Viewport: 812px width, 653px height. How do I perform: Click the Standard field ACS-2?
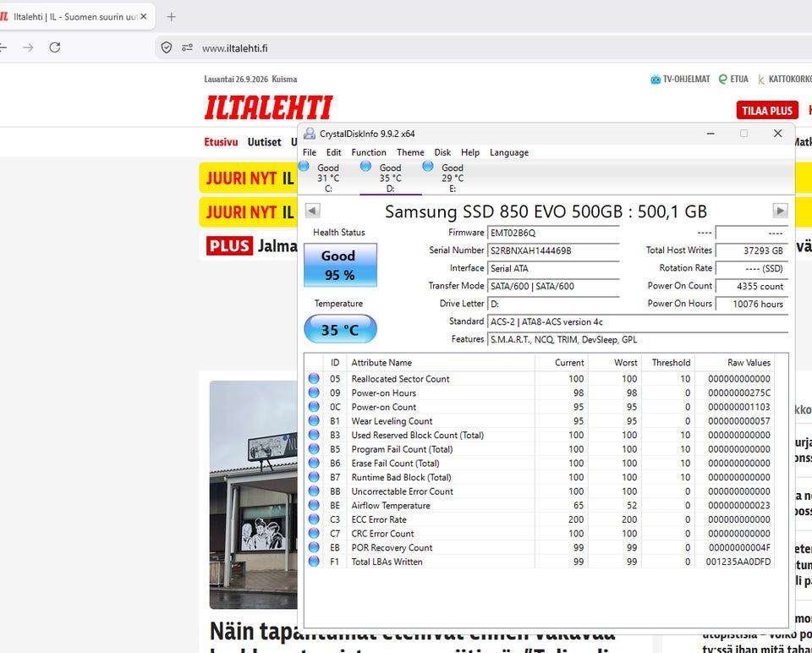(638, 321)
